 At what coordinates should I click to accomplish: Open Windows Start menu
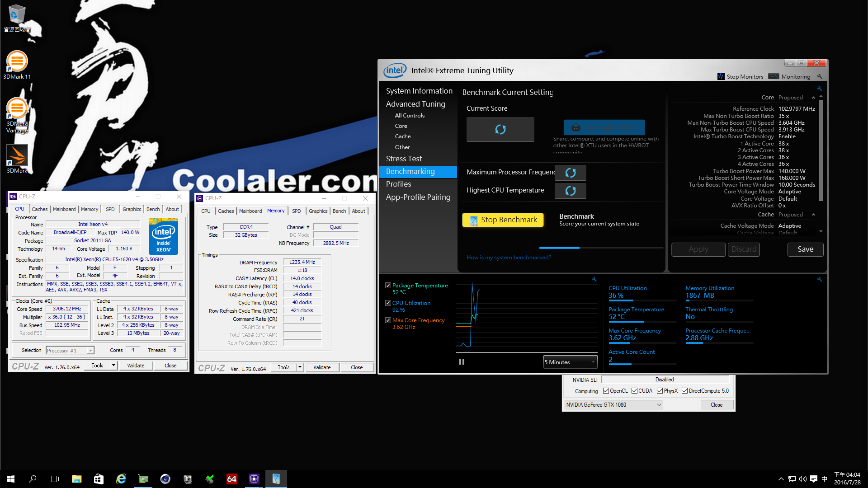(x=11, y=479)
